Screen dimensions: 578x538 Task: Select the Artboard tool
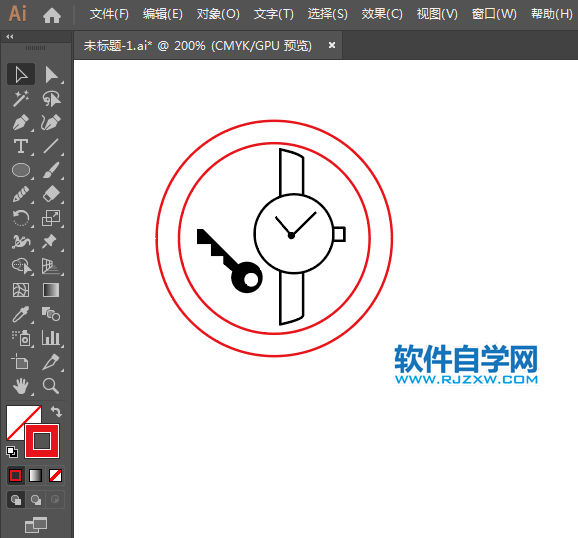coord(21,362)
